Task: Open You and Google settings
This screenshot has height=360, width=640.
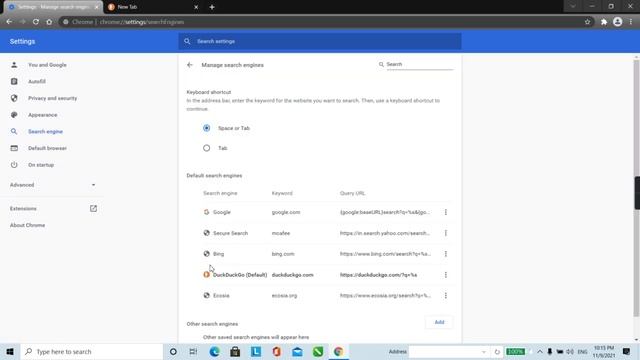Action: (x=47, y=65)
